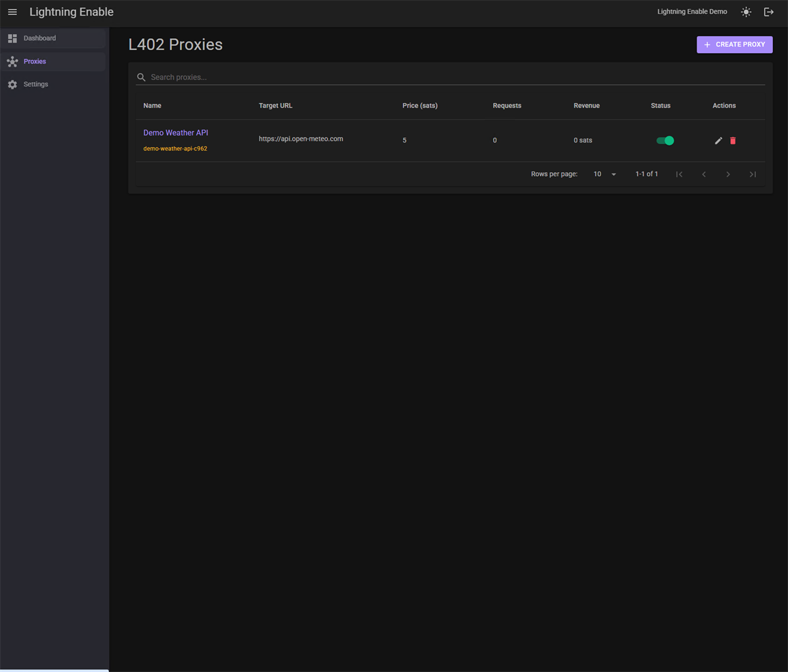Sort by the Target URL column header
Viewport: 788px width, 672px height.
click(x=276, y=106)
